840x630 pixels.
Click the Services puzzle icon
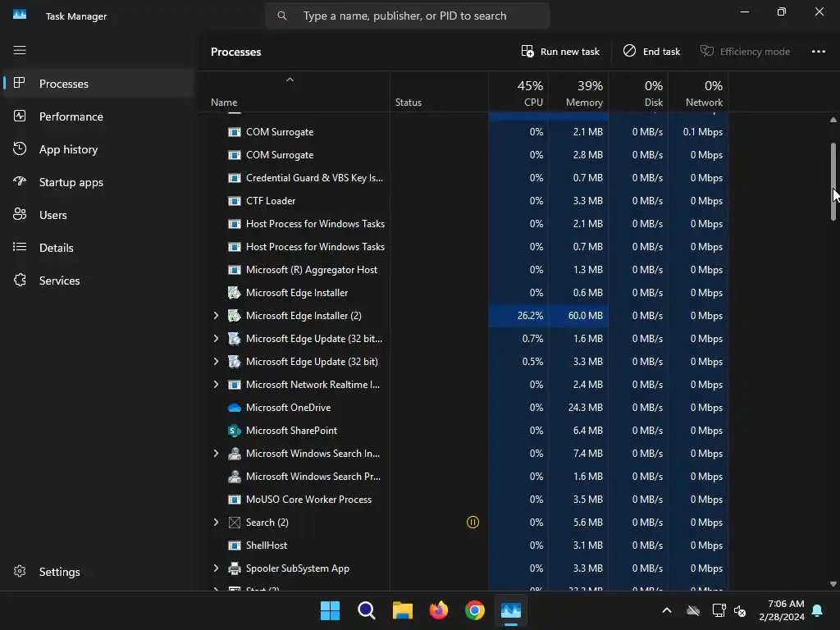pyautogui.click(x=20, y=280)
